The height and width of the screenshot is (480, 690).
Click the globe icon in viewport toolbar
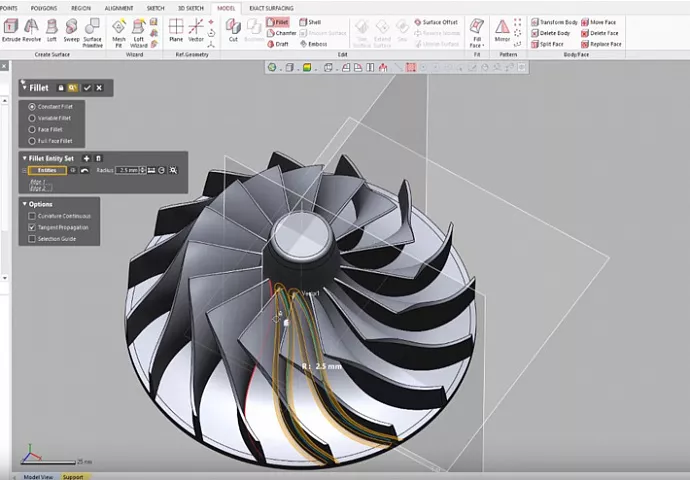(x=272, y=67)
